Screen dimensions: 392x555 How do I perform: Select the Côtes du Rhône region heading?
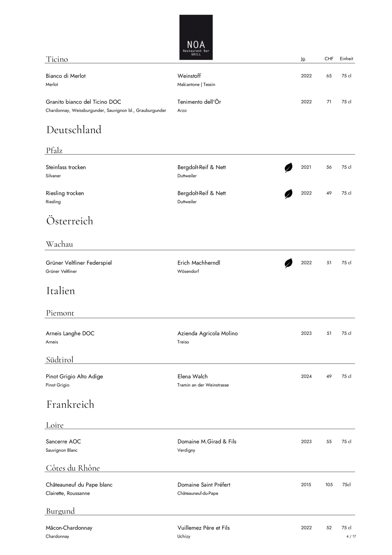pyautogui.click(x=73, y=468)
